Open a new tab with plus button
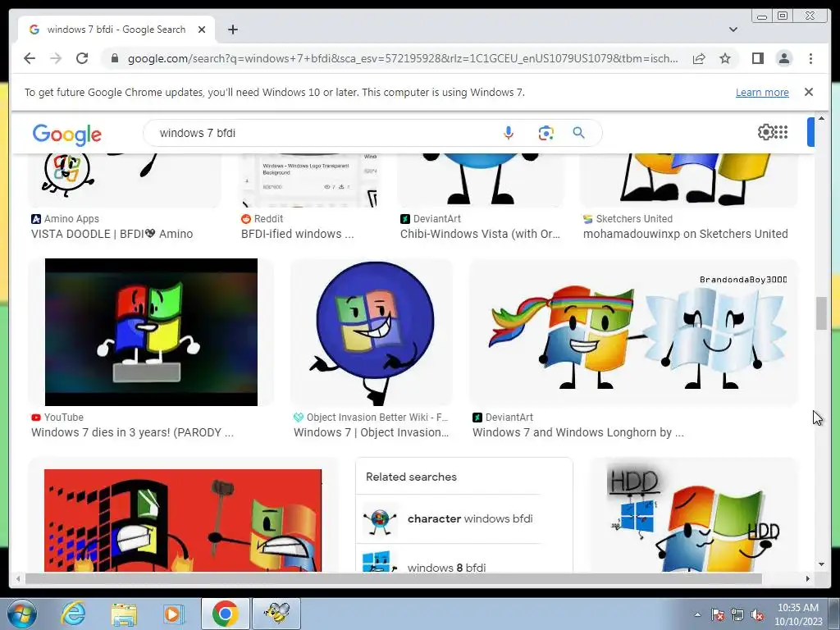This screenshot has height=630, width=840. tap(232, 30)
